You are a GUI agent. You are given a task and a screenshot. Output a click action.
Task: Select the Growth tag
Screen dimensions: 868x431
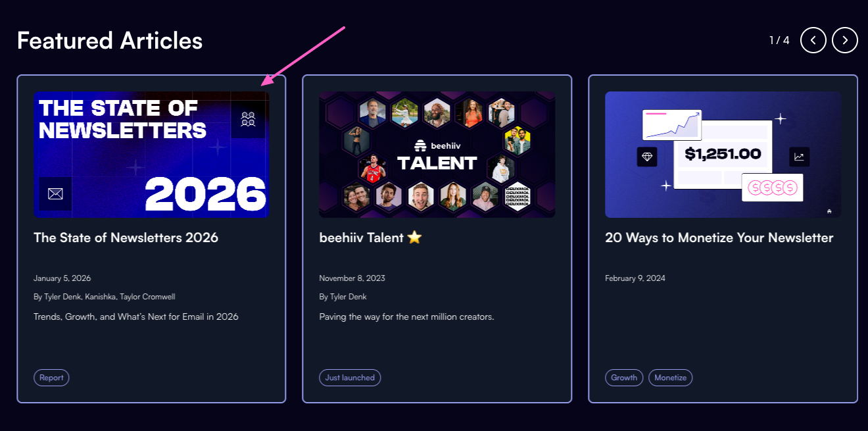coord(624,378)
